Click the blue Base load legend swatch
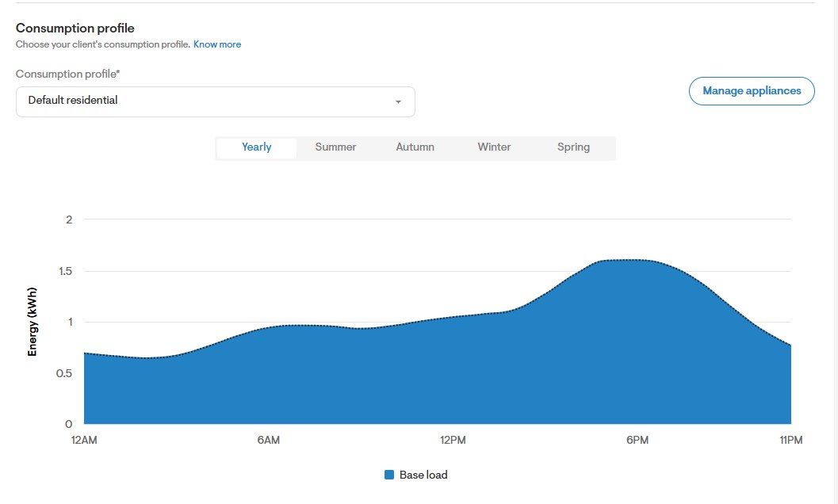The width and height of the screenshot is (838, 504). 389,475
